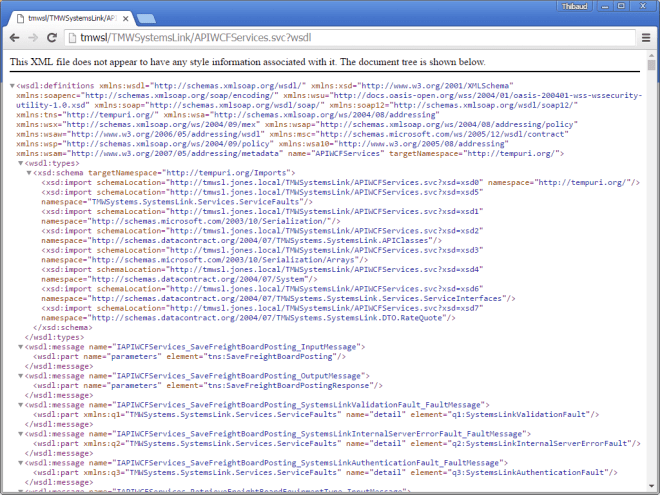Collapse the SaveFreightBoardPosting_InputMessage node

coord(20,346)
